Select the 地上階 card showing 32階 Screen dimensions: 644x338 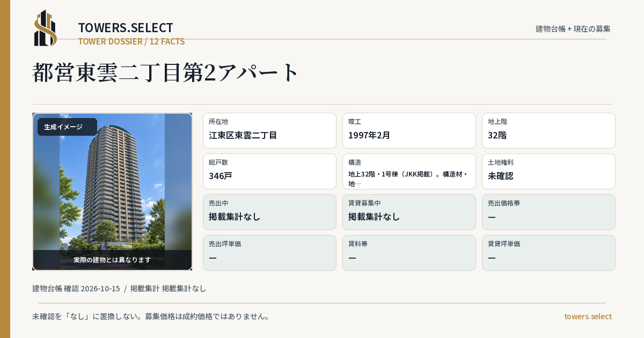[548, 130]
